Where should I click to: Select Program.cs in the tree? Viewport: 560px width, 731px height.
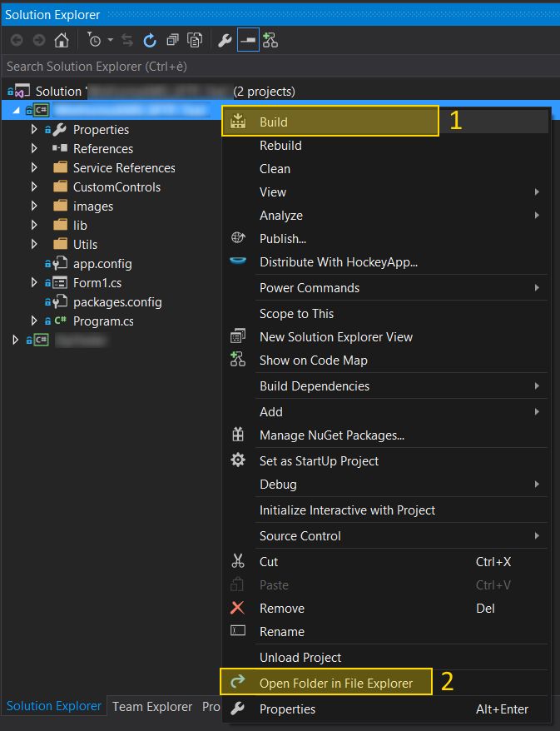103,321
